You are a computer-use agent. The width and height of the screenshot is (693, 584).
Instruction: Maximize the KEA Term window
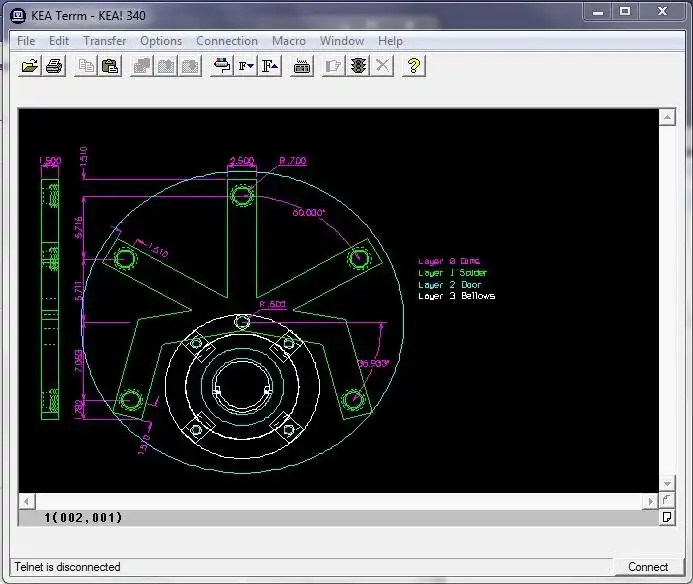pos(625,12)
